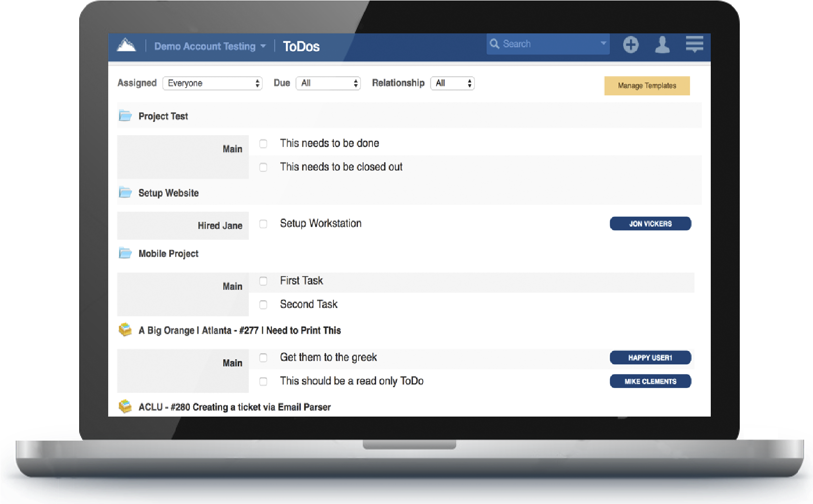Check the Second Task checkbox

pyautogui.click(x=263, y=305)
